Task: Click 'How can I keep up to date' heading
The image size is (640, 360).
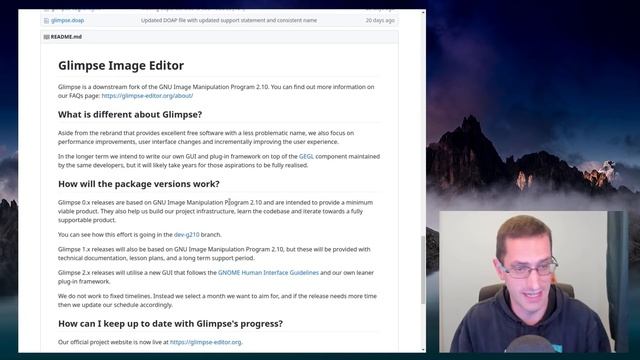Action: 170,323
